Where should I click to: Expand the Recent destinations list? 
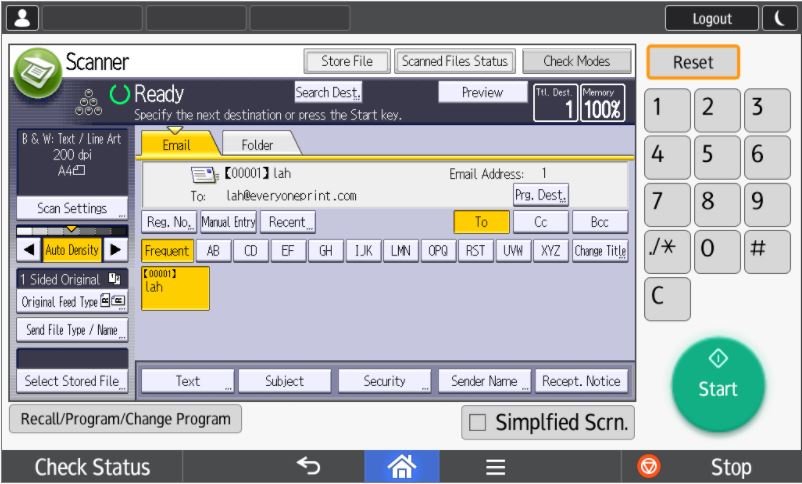pos(287,222)
